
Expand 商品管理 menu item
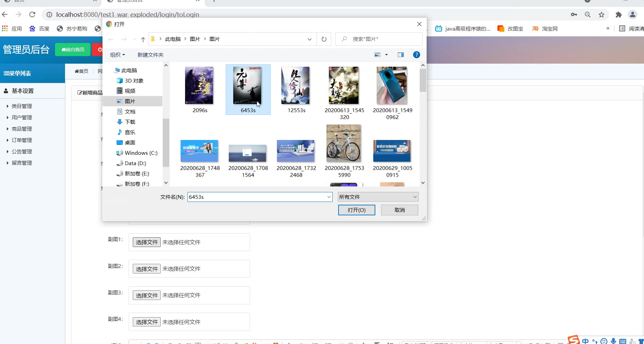point(22,129)
